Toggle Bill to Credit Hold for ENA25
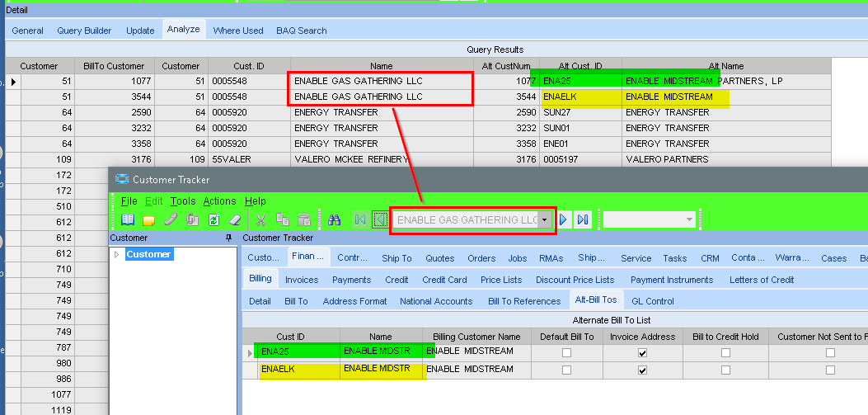Screen dimensions: 868x415 (x=725, y=353)
